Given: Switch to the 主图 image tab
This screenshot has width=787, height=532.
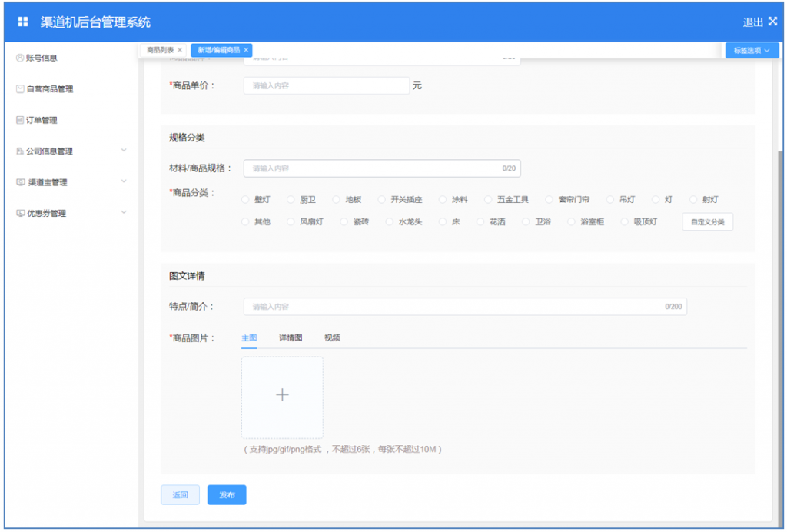Looking at the screenshot, I should click(x=249, y=337).
